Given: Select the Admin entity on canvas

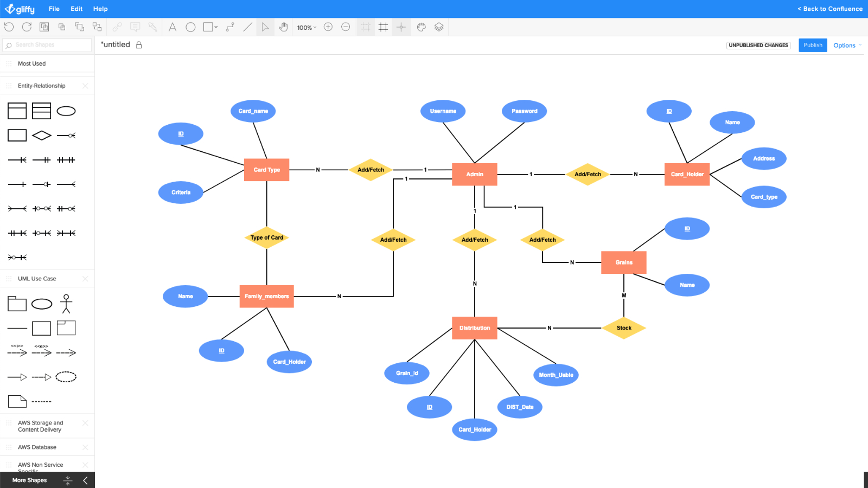Looking at the screenshot, I should tap(475, 175).
